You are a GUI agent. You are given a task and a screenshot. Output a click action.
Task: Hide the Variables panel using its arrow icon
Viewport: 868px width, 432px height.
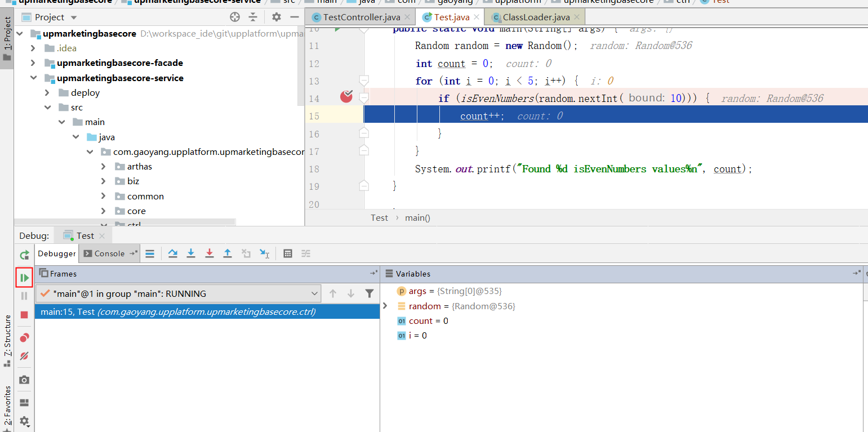pos(857,273)
